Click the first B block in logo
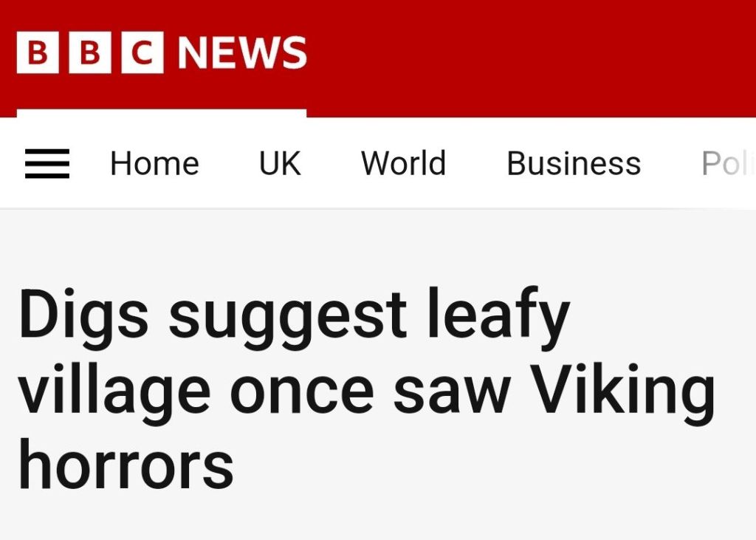Screen dimensions: 756x540 coord(38,53)
